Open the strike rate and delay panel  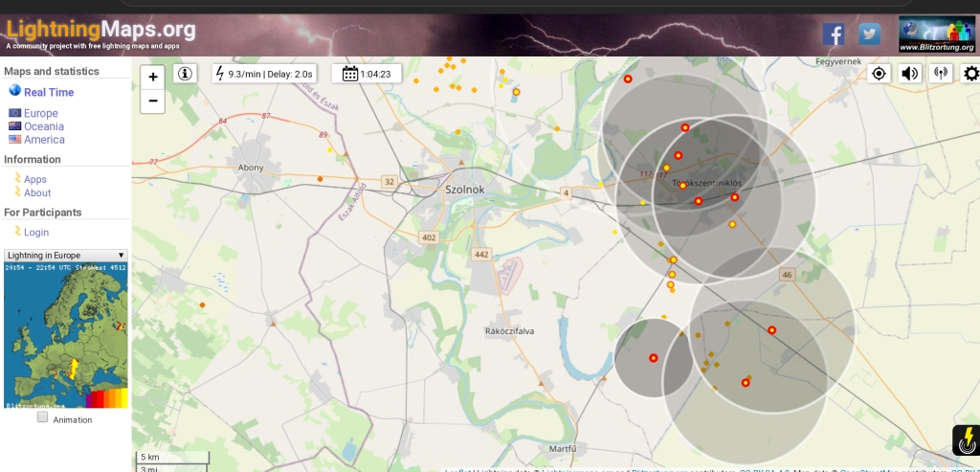[263, 74]
